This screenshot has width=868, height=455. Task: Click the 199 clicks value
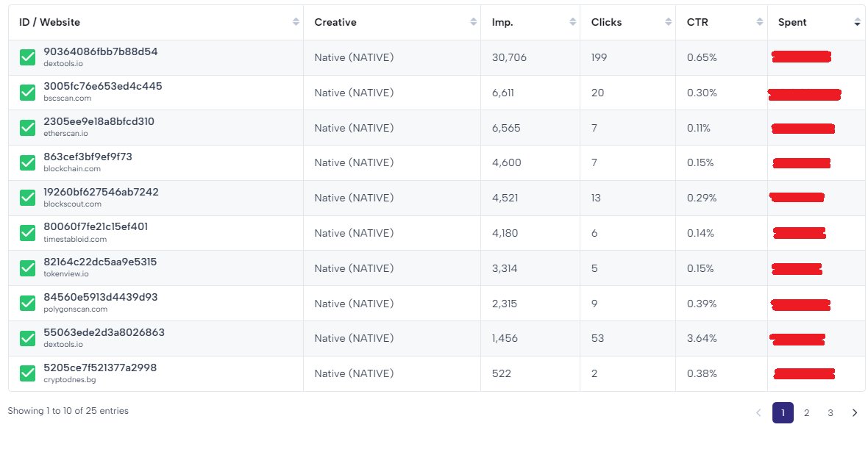[599, 57]
